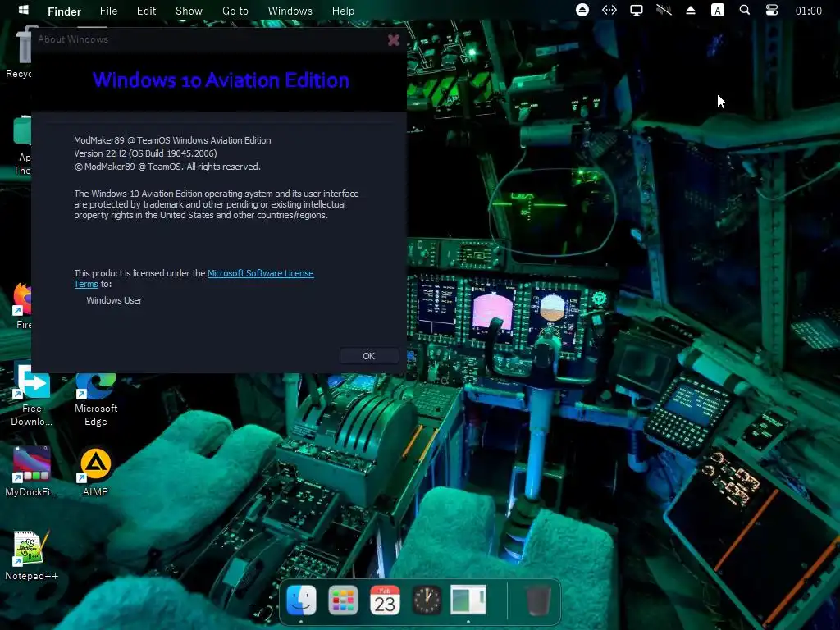Open the Edit menu
840x630 pixels.
tap(146, 11)
